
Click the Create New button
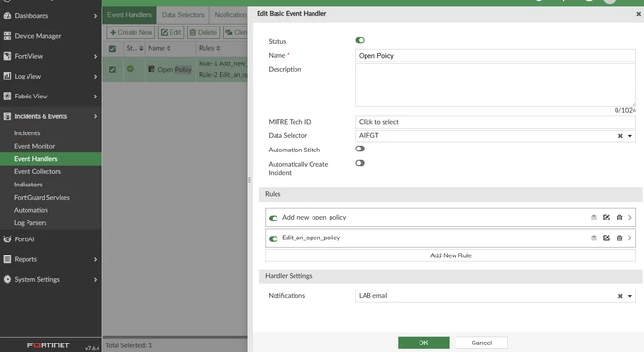[x=131, y=32]
